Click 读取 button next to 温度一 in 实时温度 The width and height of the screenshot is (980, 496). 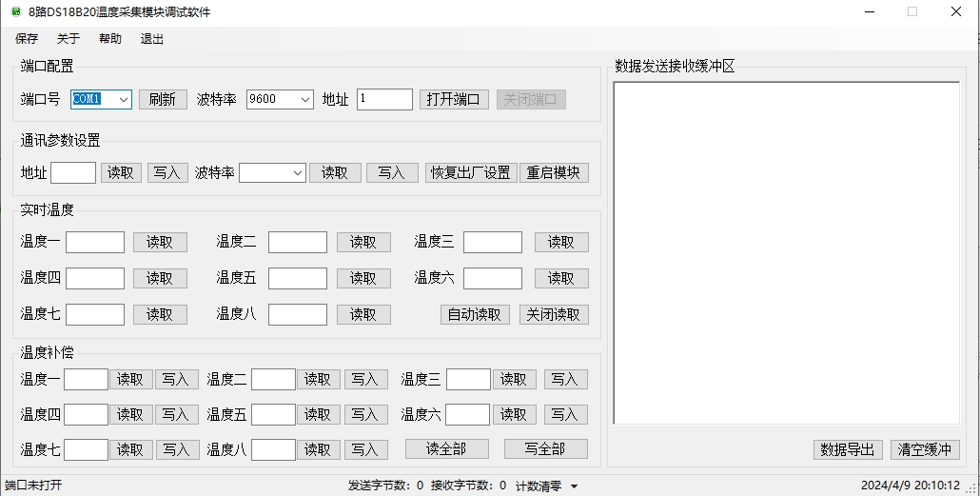tap(160, 242)
